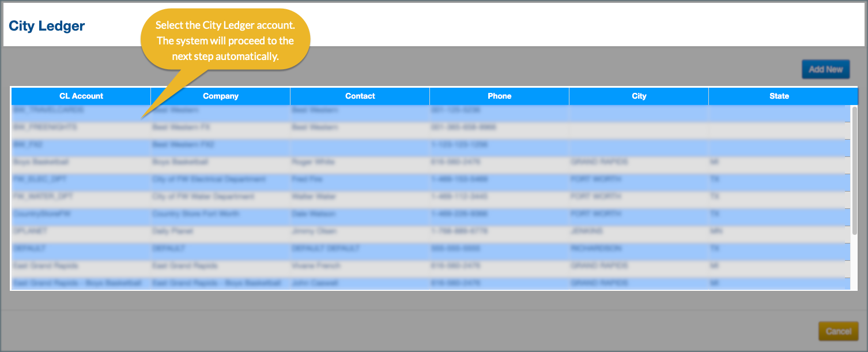Select East Grand Rapids contact Viviane French
Viewport: 868px width, 352px height.
(x=316, y=266)
